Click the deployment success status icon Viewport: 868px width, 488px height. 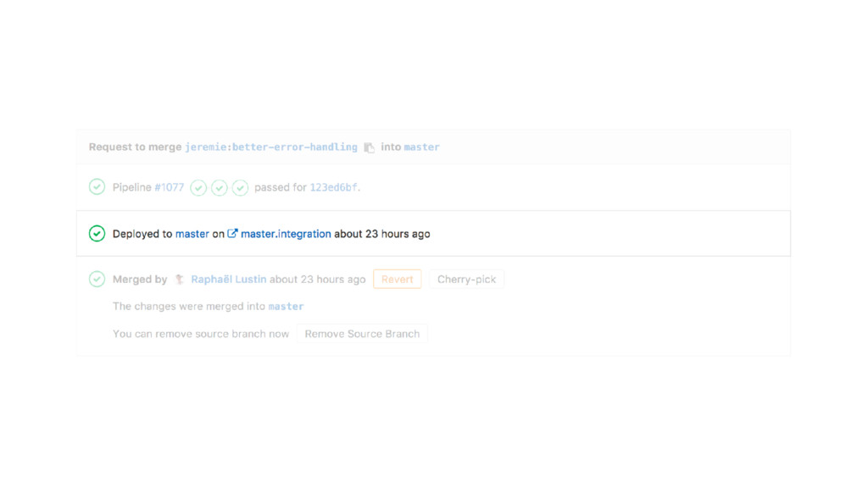click(x=97, y=234)
